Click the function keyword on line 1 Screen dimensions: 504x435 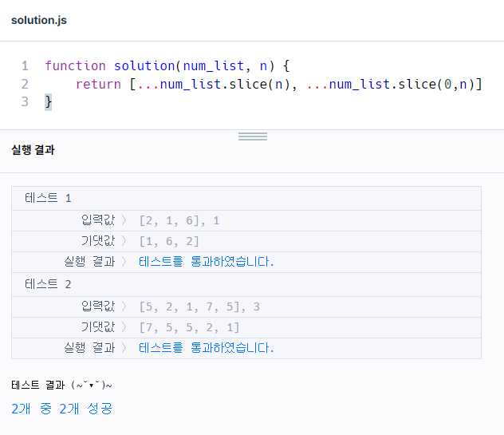pyautogui.click(x=75, y=66)
